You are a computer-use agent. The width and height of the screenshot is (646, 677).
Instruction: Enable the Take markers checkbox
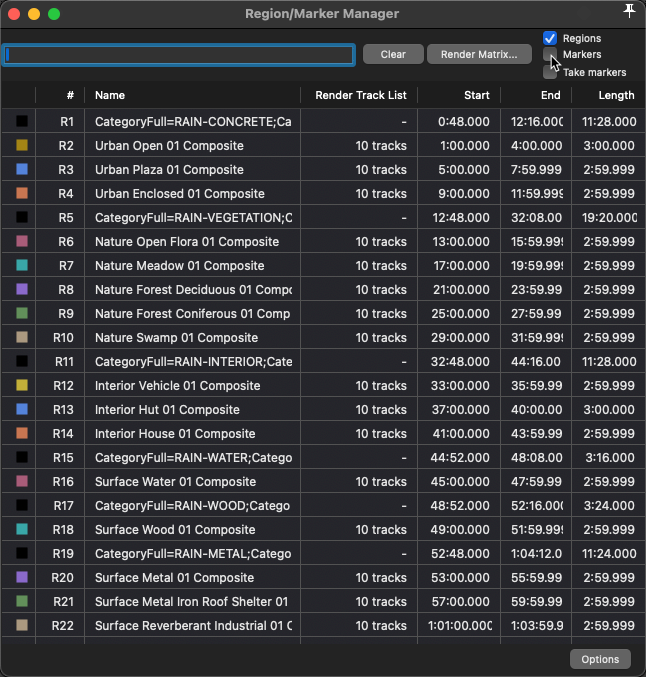[550, 72]
